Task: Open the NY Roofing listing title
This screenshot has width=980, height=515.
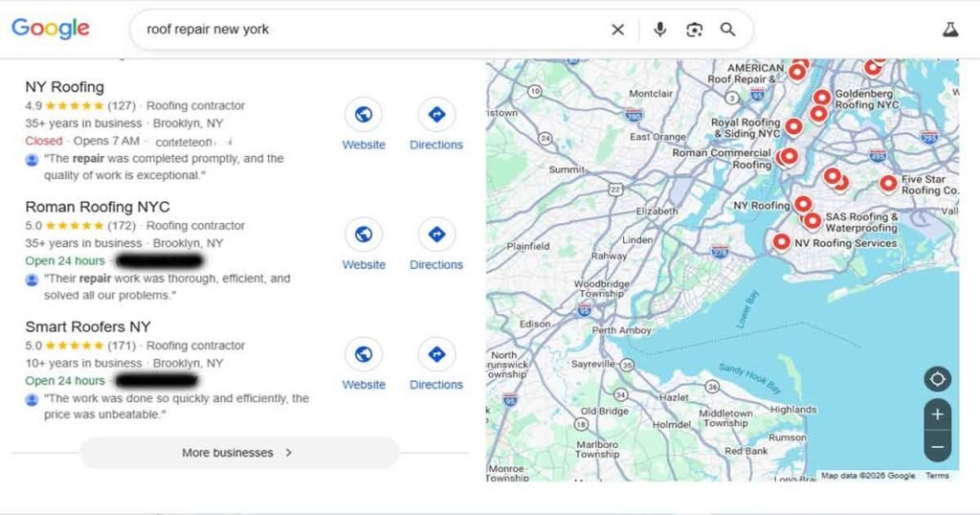Action: click(64, 87)
